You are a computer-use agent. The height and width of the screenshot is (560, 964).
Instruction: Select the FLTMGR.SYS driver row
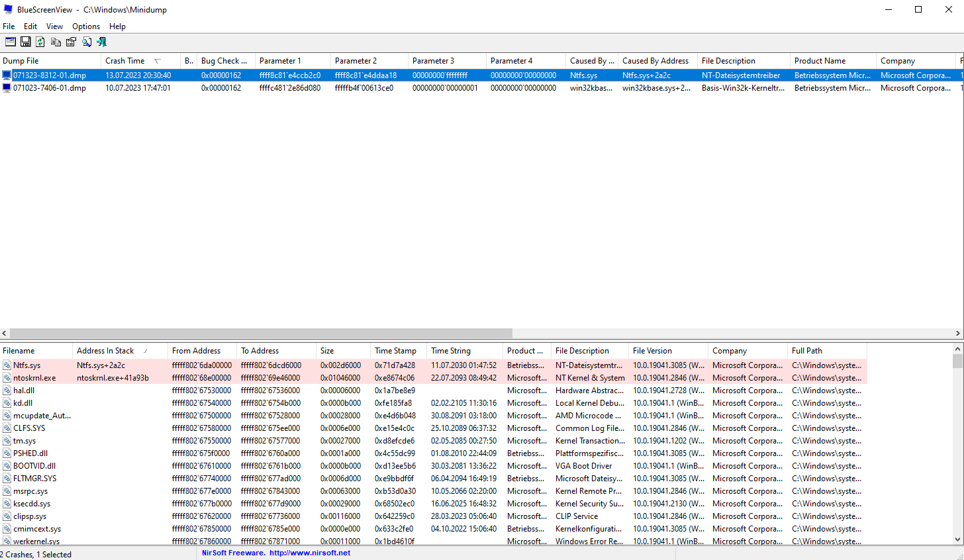click(434, 479)
